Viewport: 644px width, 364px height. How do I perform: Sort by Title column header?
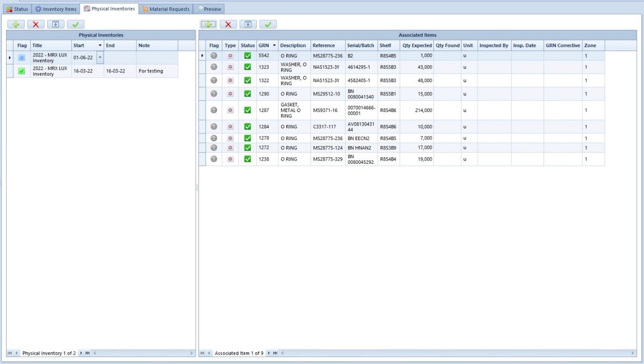pyautogui.click(x=51, y=45)
